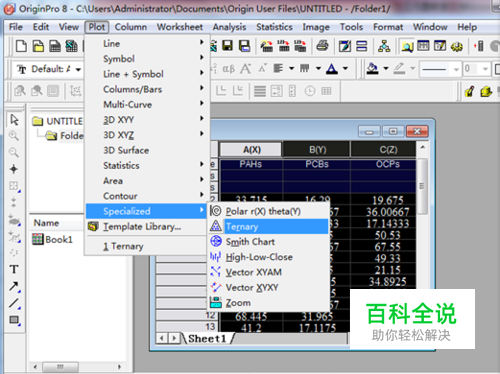
Task: Select High-Low-Close plot type
Action: 269,257
